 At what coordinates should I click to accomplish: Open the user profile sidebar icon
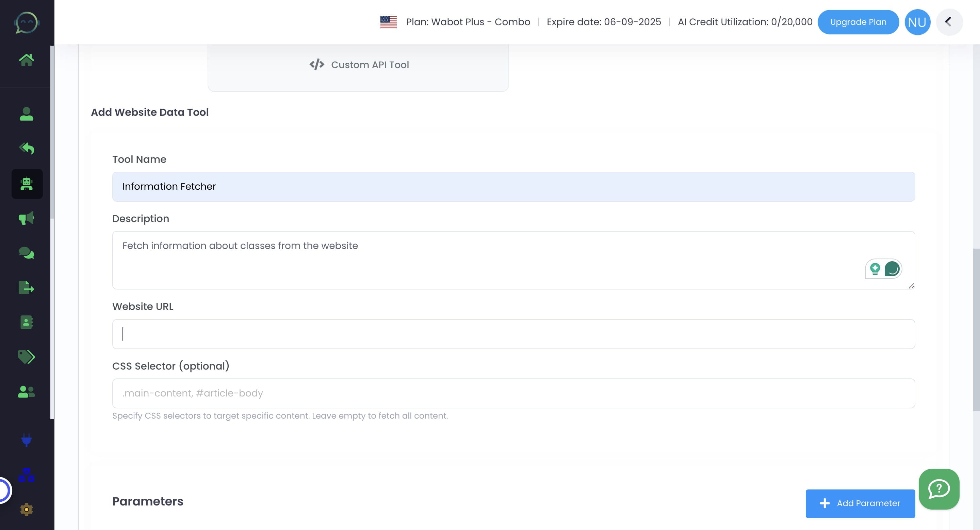[x=26, y=114]
